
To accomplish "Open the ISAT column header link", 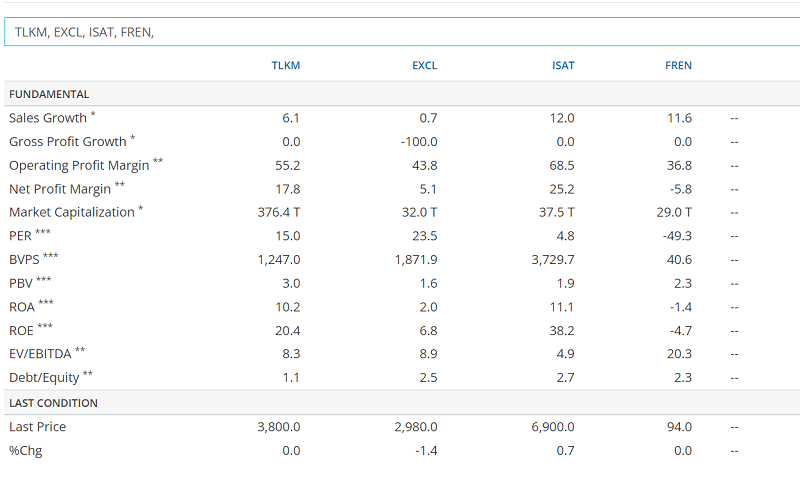I will tap(563, 65).
